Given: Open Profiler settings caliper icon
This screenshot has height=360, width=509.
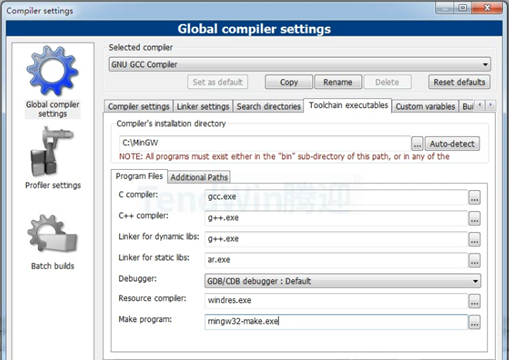Looking at the screenshot, I should [51, 152].
